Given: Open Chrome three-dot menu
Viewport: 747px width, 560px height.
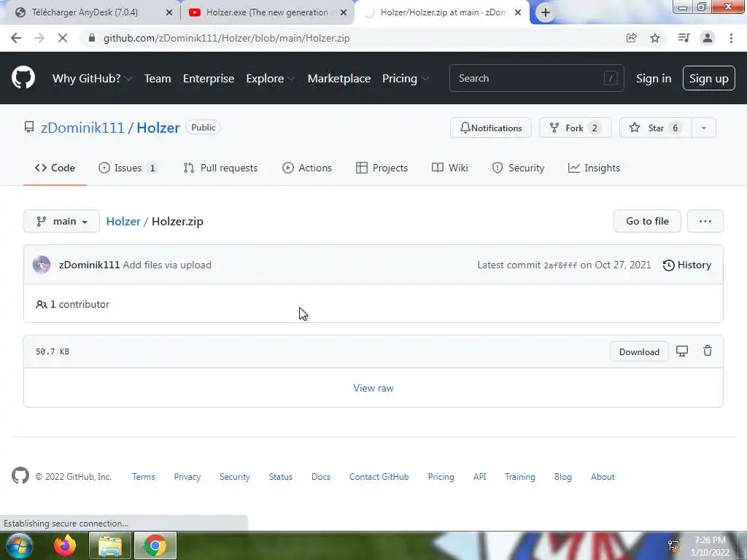Looking at the screenshot, I should (731, 38).
